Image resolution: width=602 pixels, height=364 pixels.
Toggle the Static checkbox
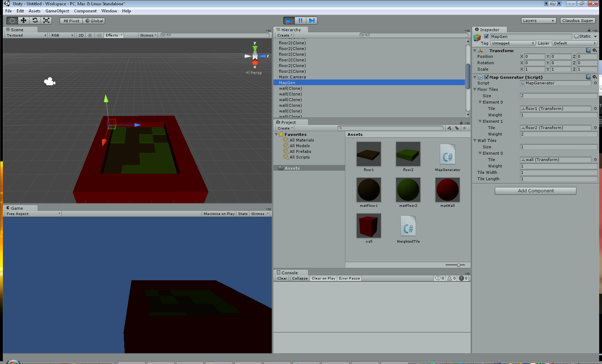tap(576, 36)
